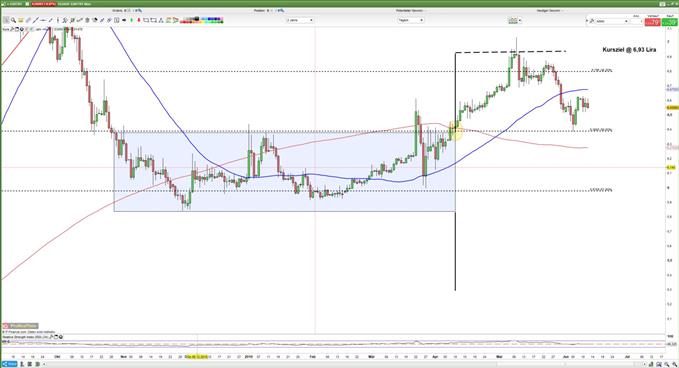Choose the vertical line drawing tool
The width and height of the screenshot is (679, 368).
[x=58, y=20]
